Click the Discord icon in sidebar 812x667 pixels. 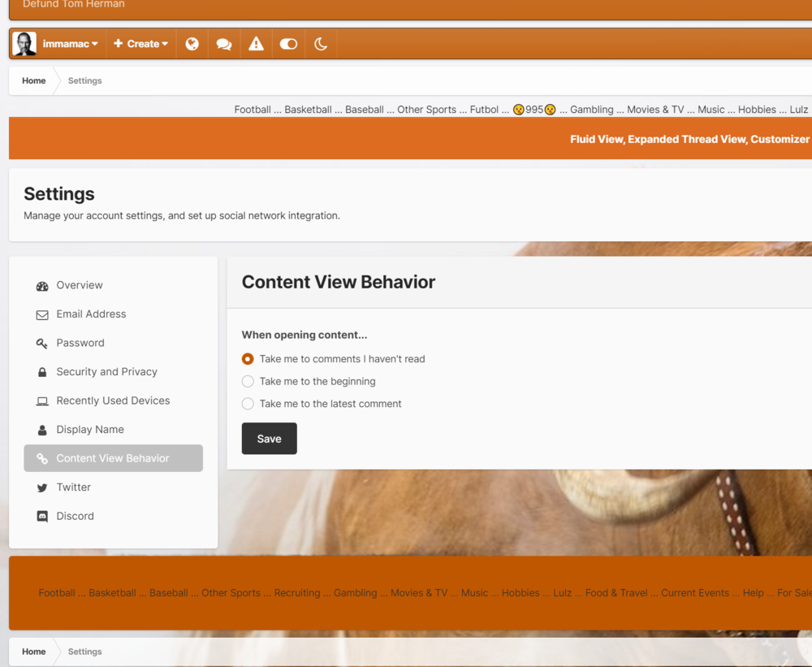[x=42, y=517]
